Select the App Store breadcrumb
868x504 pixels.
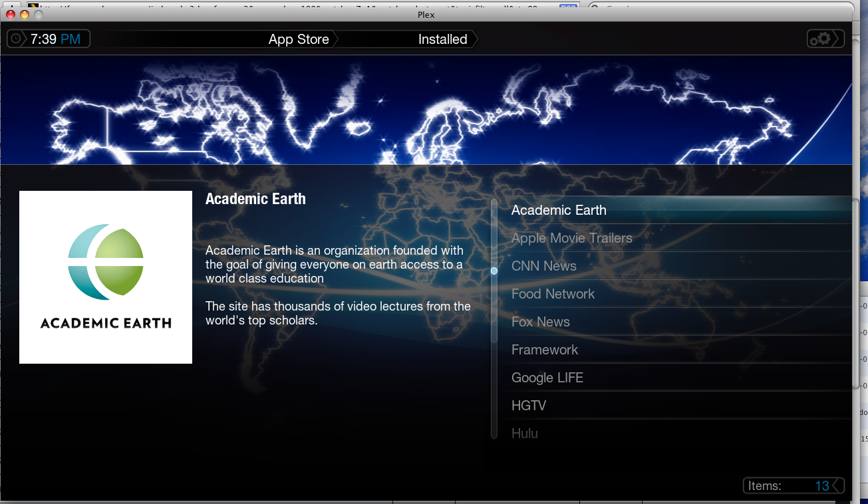tap(299, 39)
